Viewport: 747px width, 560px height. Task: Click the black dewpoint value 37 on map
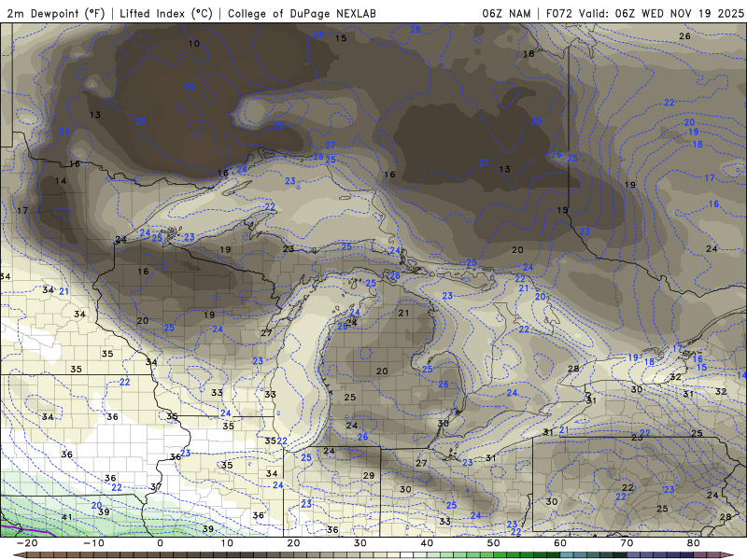pyautogui.click(x=156, y=486)
